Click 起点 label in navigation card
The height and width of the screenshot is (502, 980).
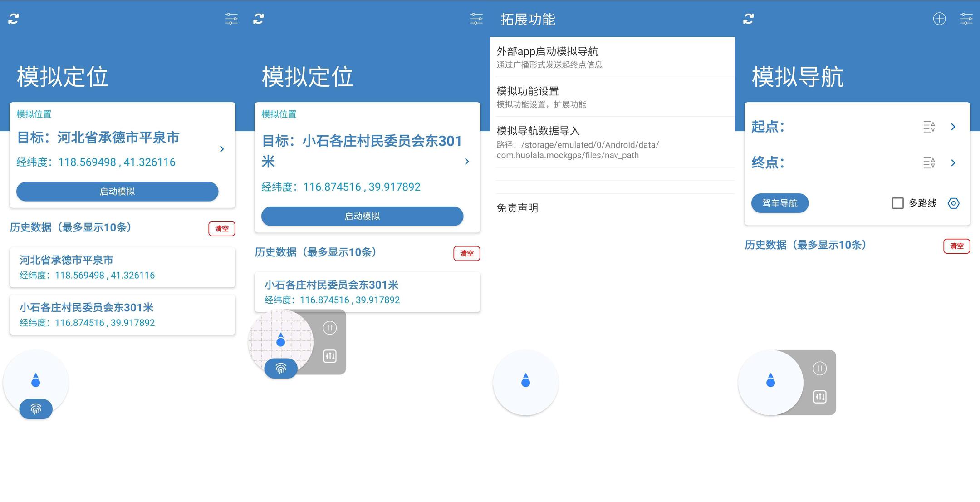[768, 127]
